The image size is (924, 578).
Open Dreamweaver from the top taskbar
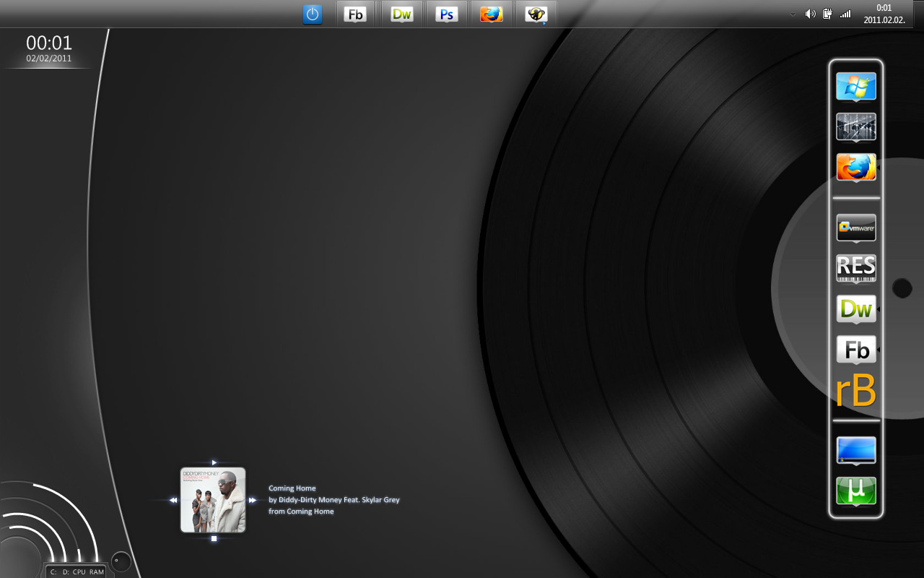[402, 14]
